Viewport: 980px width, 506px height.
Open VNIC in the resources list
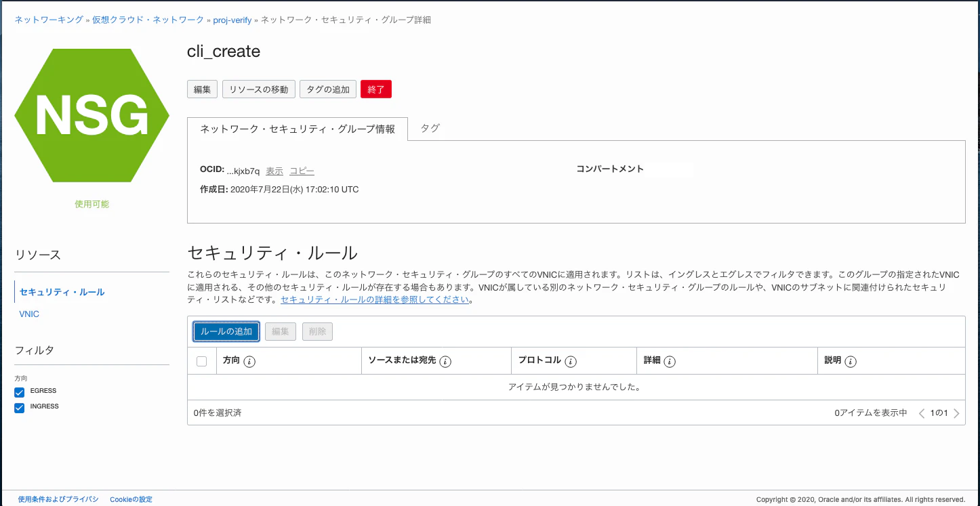(30, 314)
